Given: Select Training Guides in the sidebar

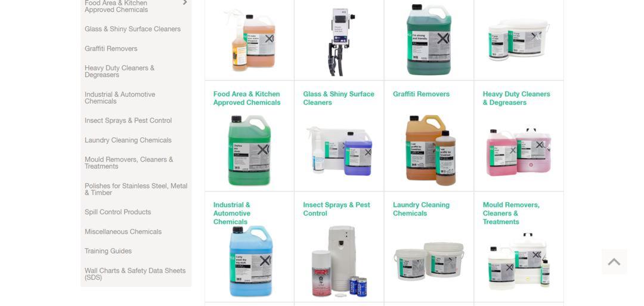Looking at the screenshot, I should click(x=108, y=251).
